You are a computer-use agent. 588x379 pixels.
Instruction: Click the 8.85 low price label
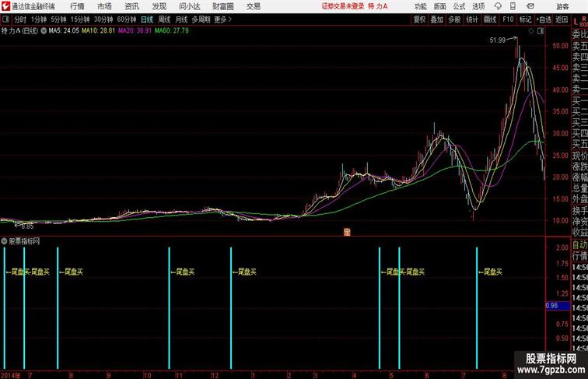point(27,226)
